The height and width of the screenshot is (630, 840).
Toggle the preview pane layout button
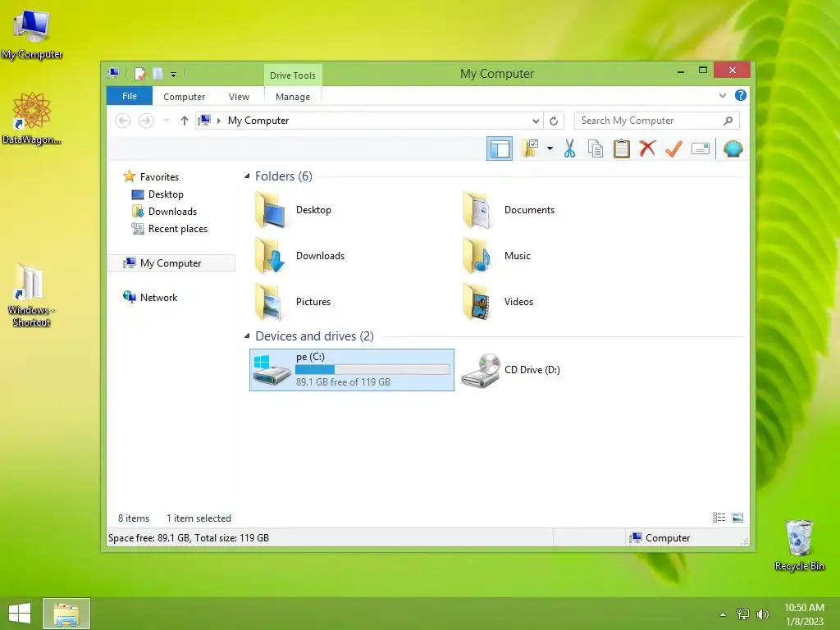coord(500,148)
